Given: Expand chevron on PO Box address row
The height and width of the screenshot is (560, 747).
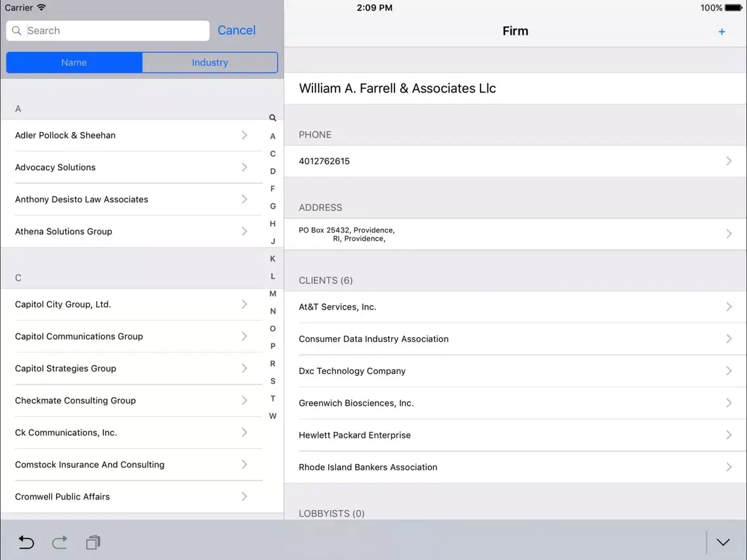Looking at the screenshot, I should click(x=729, y=234).
